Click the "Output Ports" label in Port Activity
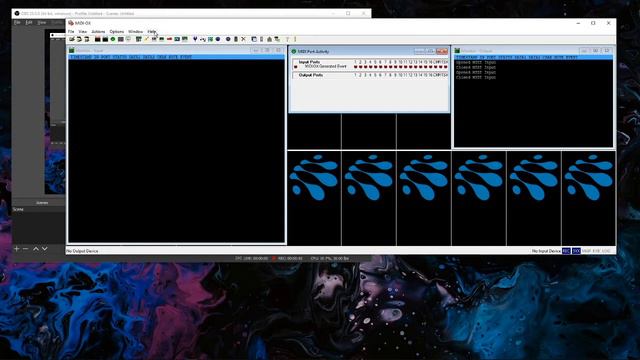This screenshot has width=640, height=360. 311,75
